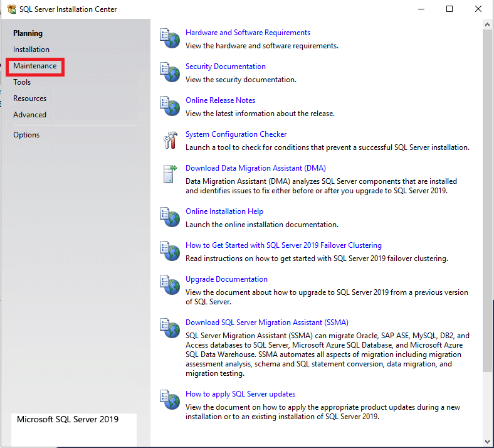Viewport: 494px width, 448px height.
Task: Click the Online Release Notes globe icon
Action: click(x=170, y=106)
